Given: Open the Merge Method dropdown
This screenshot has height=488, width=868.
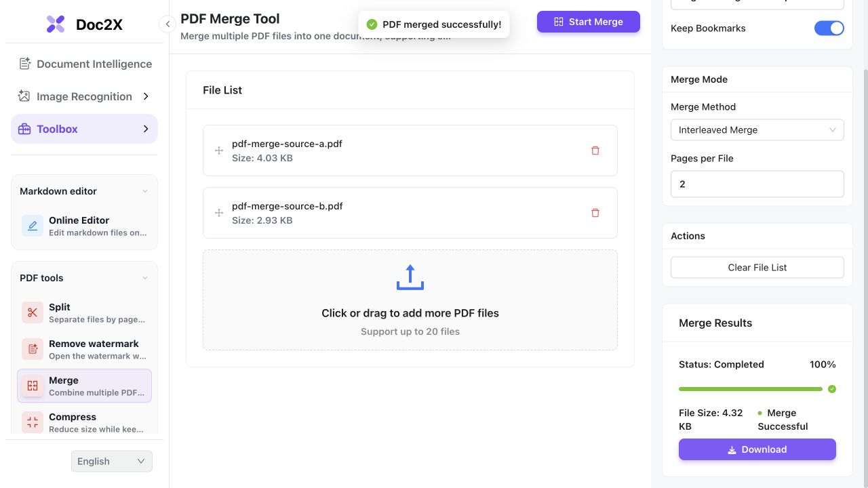Looking at the screenshot, I should point(757,129).
